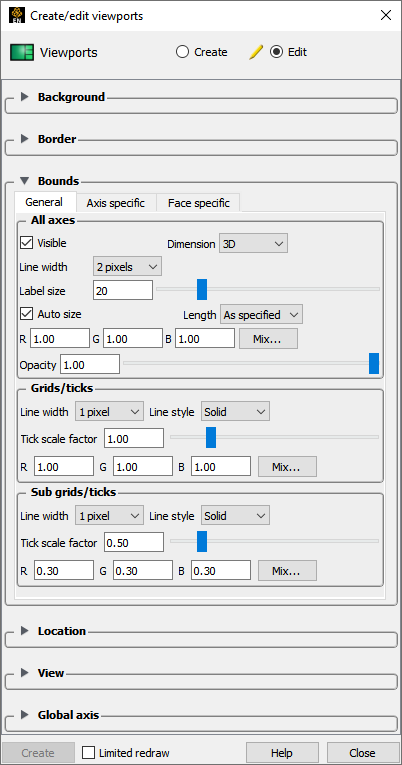
Task: Switch to the Face specific tab
Action: (199, 203)
